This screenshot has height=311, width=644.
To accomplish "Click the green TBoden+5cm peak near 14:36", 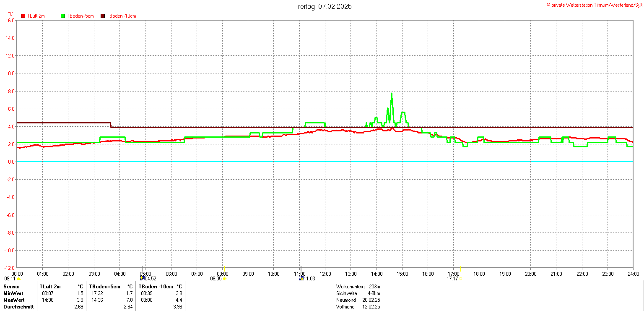I will 392,94.
